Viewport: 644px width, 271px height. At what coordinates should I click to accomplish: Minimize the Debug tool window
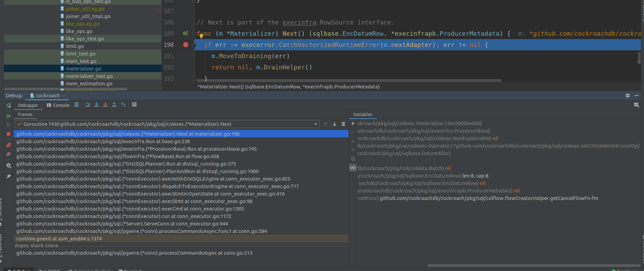(x=637, y=96)
